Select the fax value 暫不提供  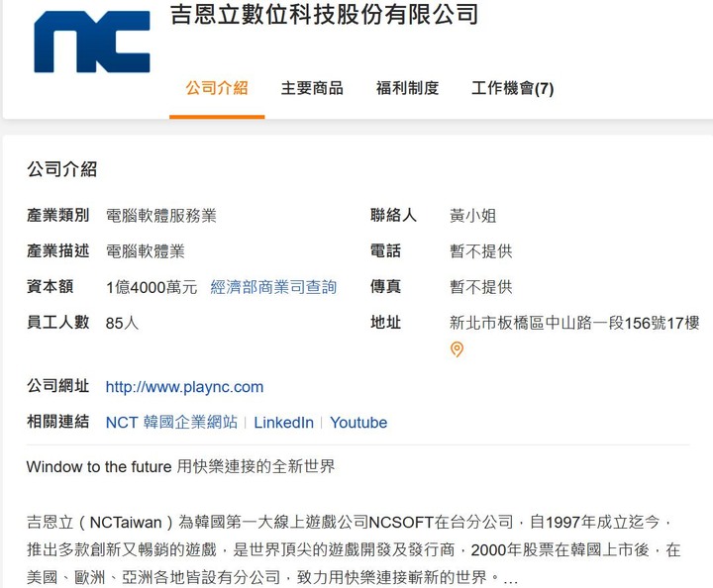click(x=480, y=287)
